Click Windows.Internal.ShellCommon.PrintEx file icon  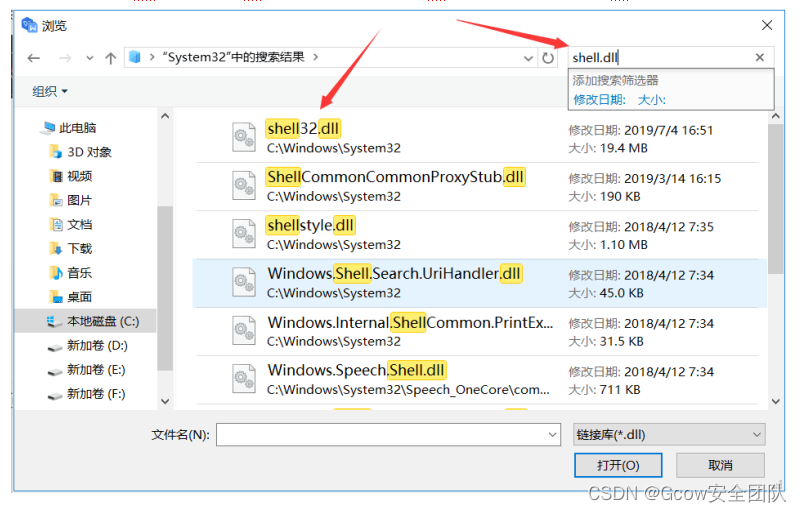(244, 330)
